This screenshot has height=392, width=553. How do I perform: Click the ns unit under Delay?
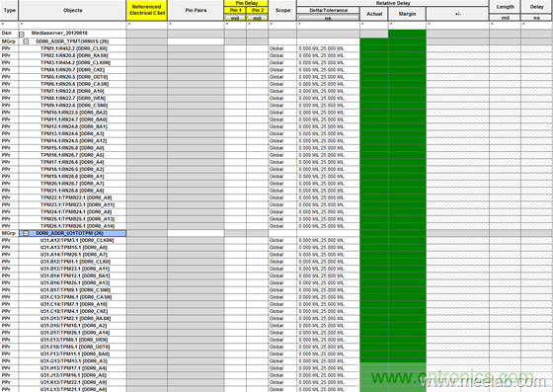(x=536, y=18)
